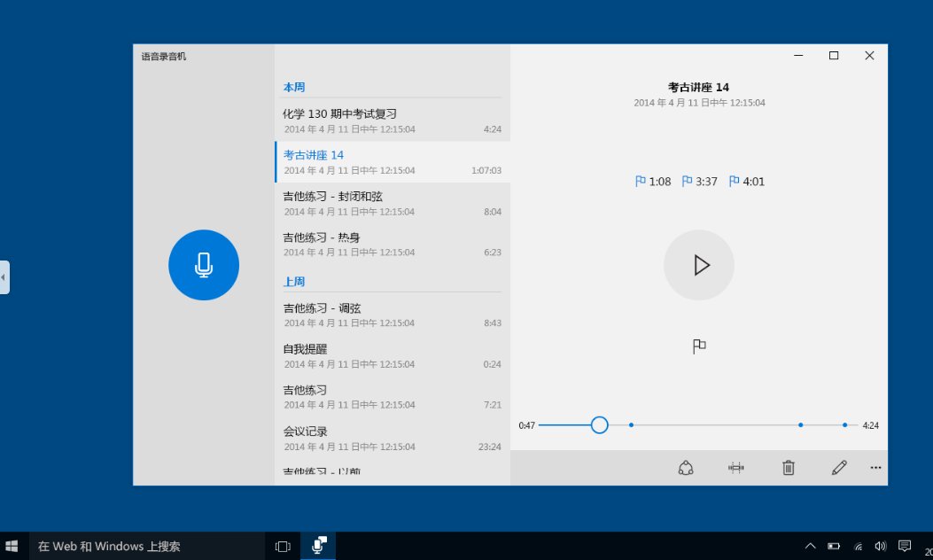Add a marker with the flag icon
The height and width of the screenshot is (560, 933).
(699, 346)
